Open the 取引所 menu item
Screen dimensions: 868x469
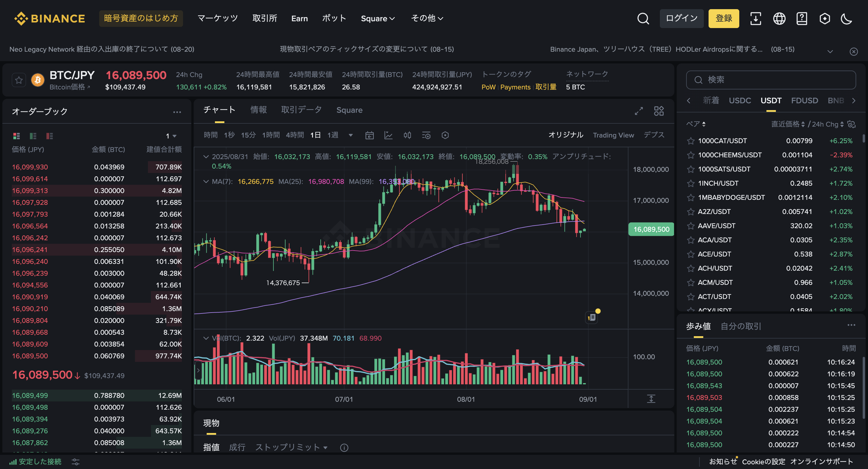click(265, 19)
